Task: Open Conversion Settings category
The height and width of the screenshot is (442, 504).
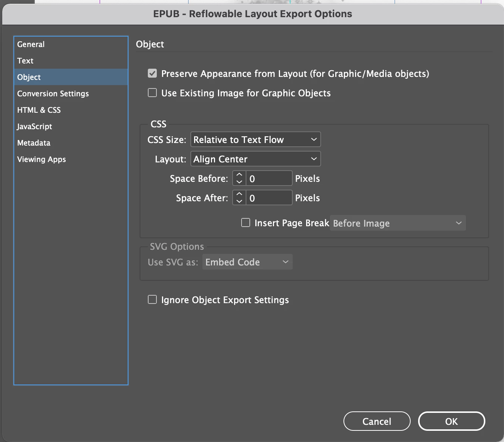Action: coord(71,94)
